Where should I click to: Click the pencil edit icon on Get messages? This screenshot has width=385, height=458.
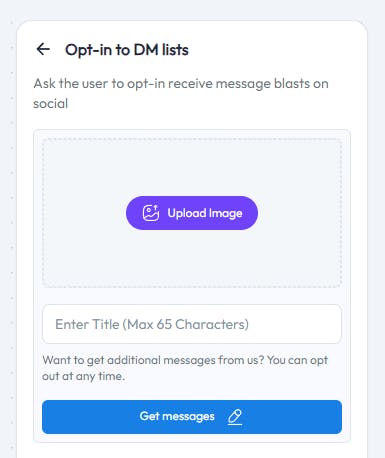[235, 417]
